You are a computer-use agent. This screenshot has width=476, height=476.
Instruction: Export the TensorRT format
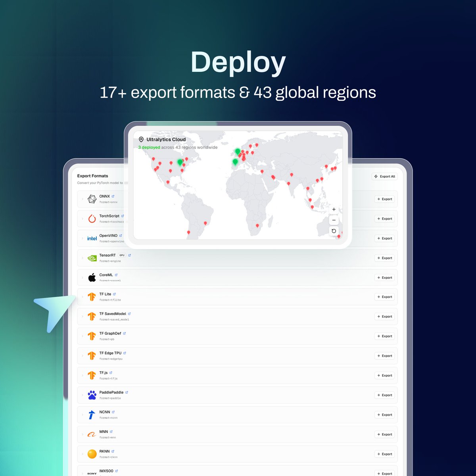[x=385, y=258]
